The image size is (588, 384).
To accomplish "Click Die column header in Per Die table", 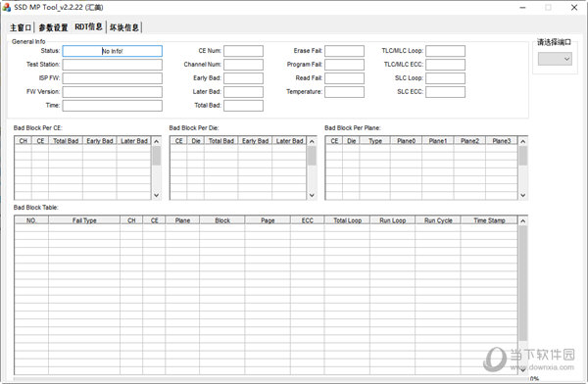I will coord(196,141).
